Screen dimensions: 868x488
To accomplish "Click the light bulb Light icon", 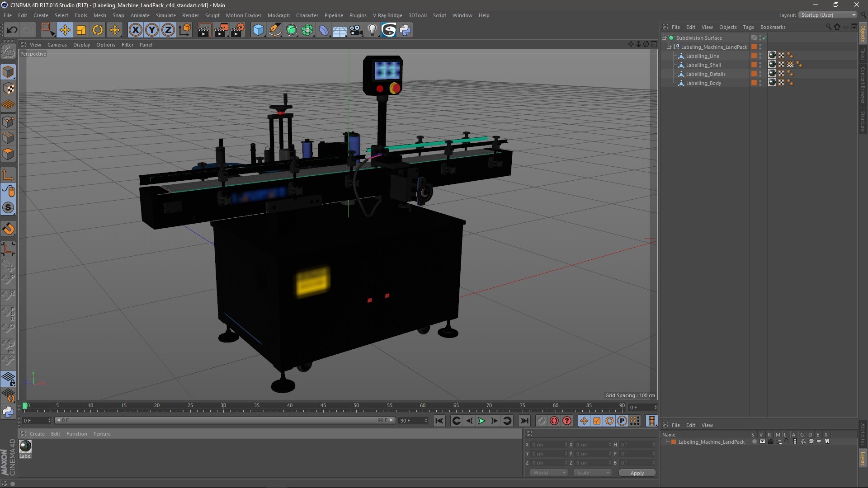I will (x=372, y=30).
